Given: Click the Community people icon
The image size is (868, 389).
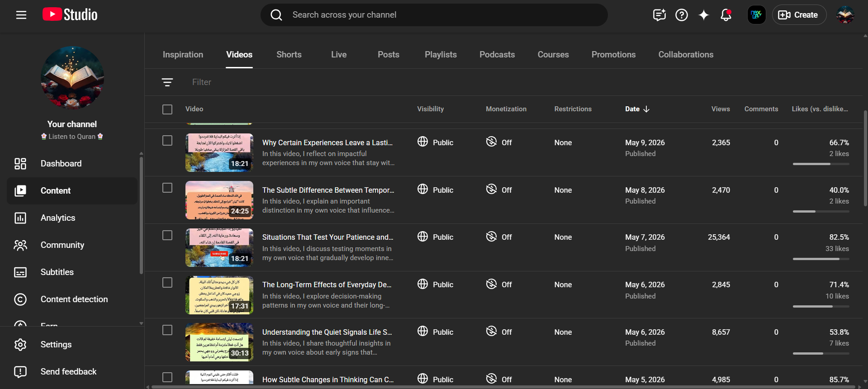Looking at the screenshot, I should 20,245.
